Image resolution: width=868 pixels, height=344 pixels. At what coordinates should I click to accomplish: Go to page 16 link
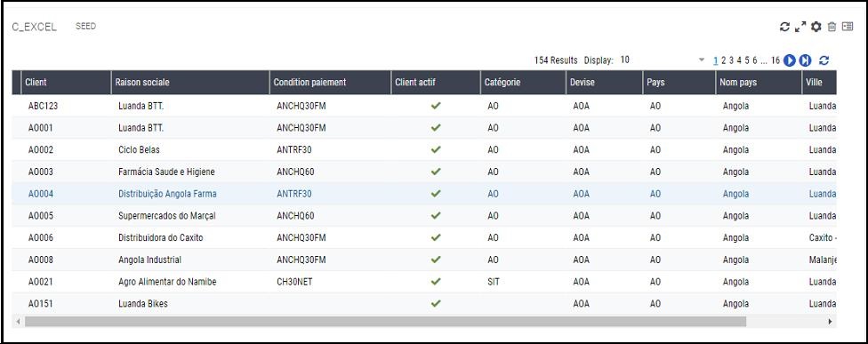point(775,60)
